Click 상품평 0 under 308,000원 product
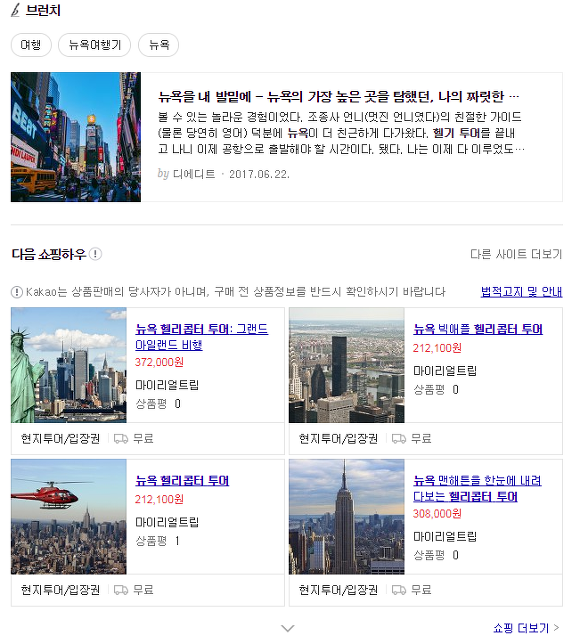The width and height of the screenshot is (580, 644). tap(436, 555)
